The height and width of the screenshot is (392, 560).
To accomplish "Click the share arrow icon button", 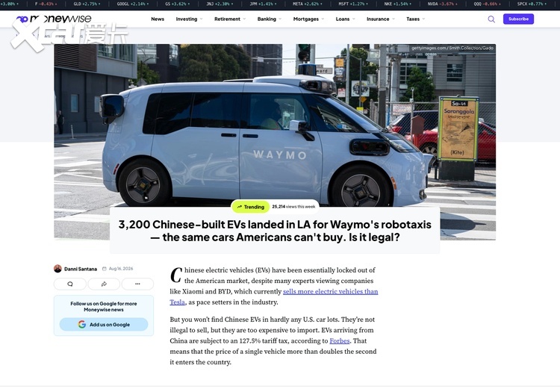I will click(104, 284).
